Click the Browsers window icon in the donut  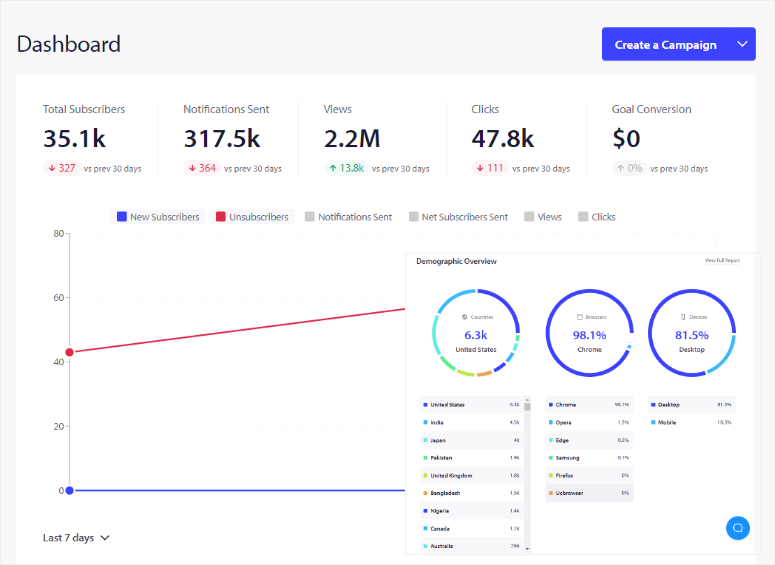tap(580, 317)
